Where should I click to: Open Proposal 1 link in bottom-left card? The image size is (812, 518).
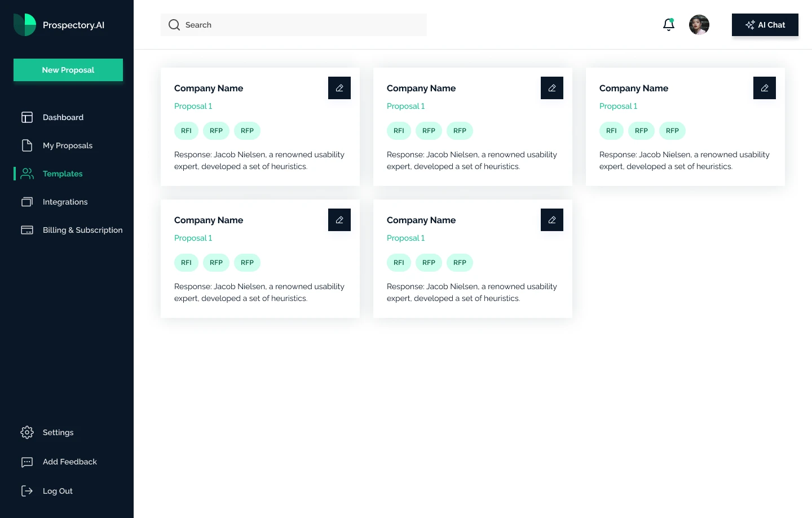pos(193,238)
